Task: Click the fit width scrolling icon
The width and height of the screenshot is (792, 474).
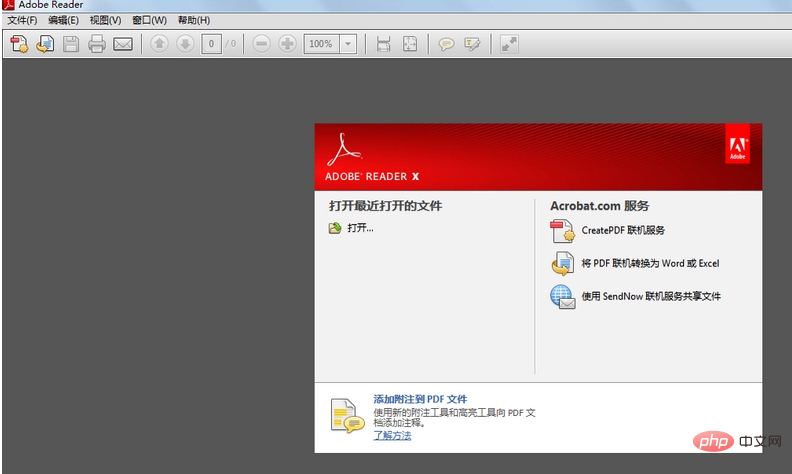Action: point(383,44)
